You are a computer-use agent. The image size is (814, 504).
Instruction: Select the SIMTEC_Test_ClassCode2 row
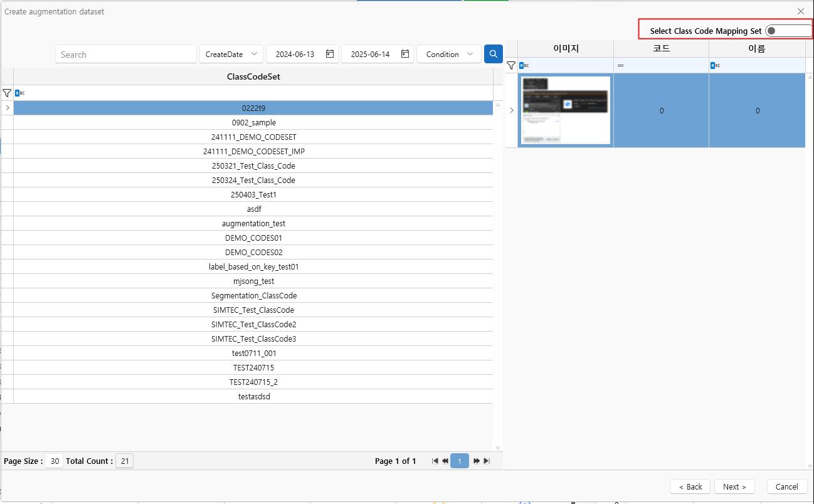(253, 324)
